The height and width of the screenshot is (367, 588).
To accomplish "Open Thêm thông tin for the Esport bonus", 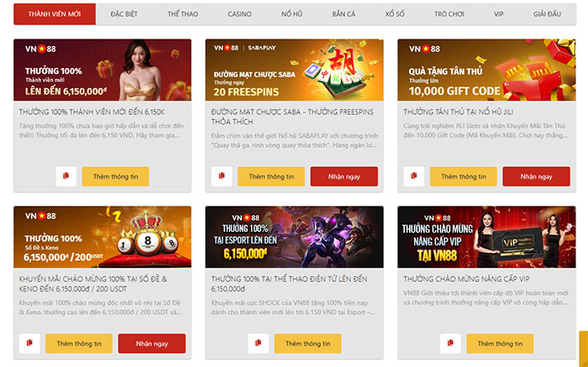I will pyautogui.click(x=308, y=343).
